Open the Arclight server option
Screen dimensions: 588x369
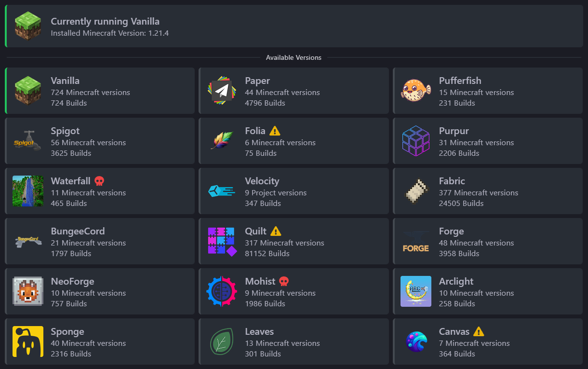tap(487, 291)
